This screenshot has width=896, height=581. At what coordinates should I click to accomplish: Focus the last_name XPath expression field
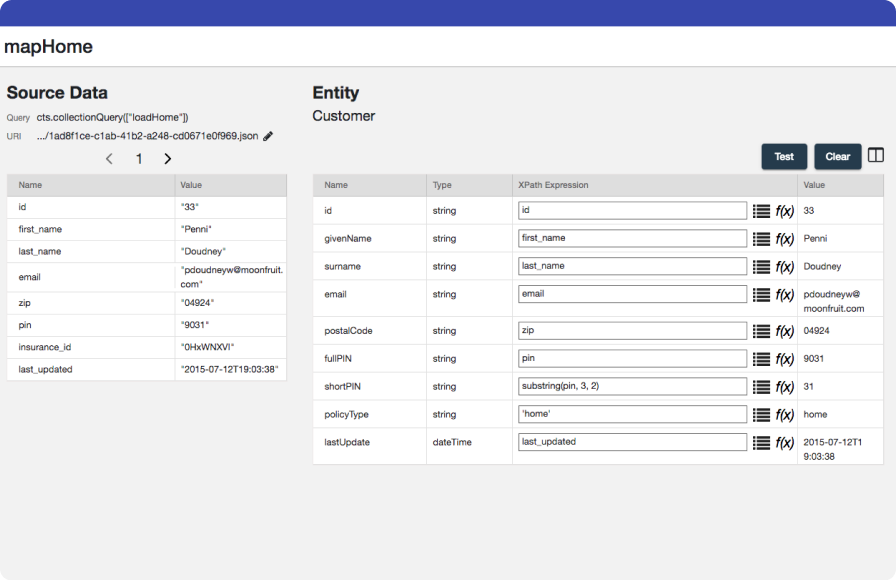(632, 266)
